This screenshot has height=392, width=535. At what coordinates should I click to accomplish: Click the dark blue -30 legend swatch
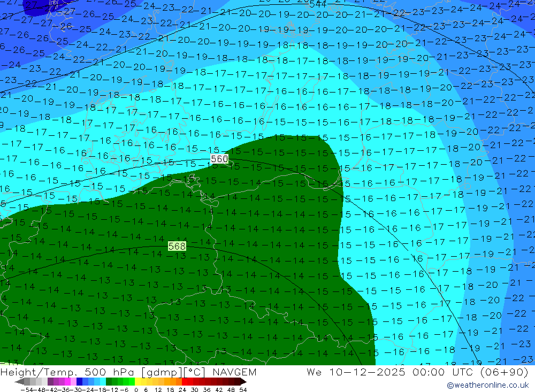point(79,382)
